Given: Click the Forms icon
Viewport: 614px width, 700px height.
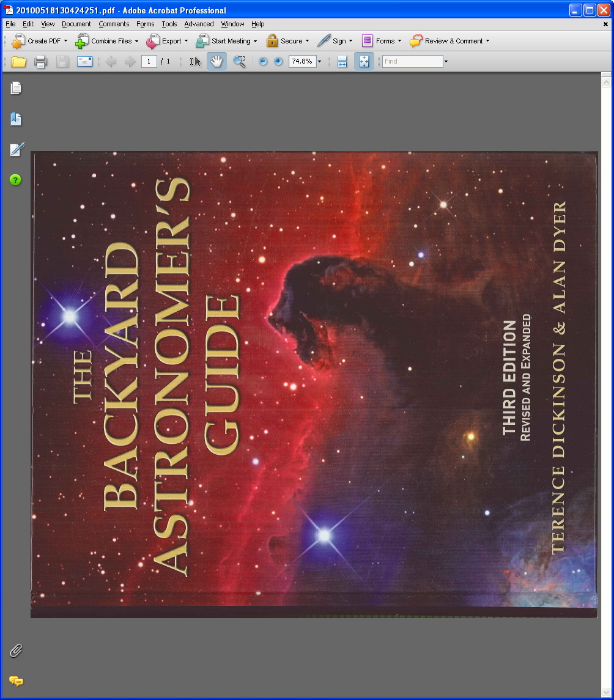Looking at the screenshot, I should pos(367,41).
